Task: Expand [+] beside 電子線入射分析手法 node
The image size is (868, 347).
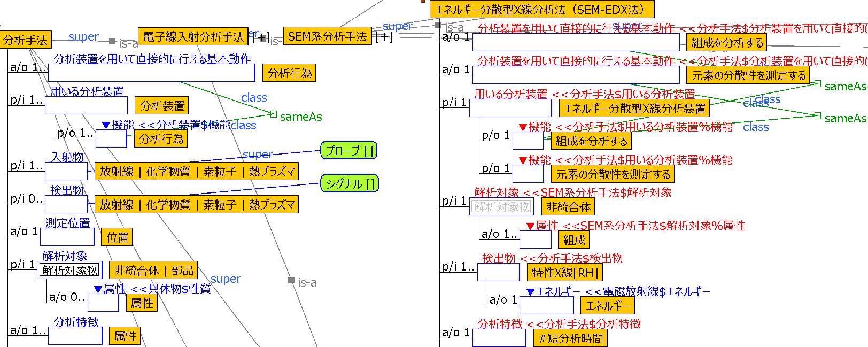Action: coord(261,37)
